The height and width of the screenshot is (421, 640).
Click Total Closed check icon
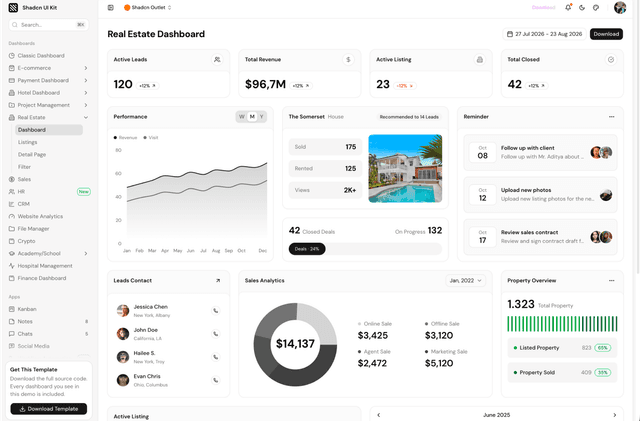(x=611, y=60)
